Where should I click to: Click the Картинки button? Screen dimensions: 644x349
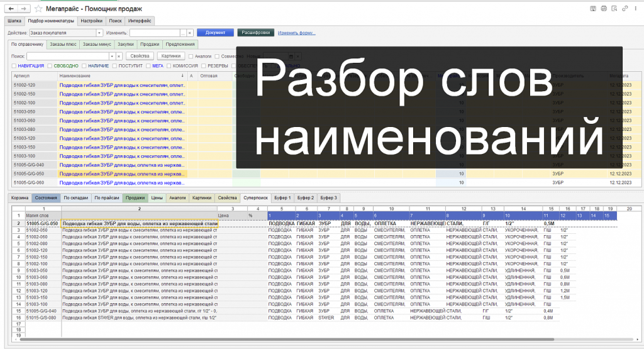coord(171,56)
